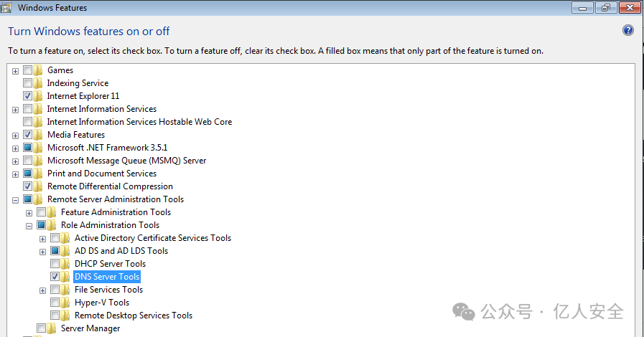644x337 pixels.
Task: Expand the AD DS and AD LDS Tools node
Action: tap(42, 252)
